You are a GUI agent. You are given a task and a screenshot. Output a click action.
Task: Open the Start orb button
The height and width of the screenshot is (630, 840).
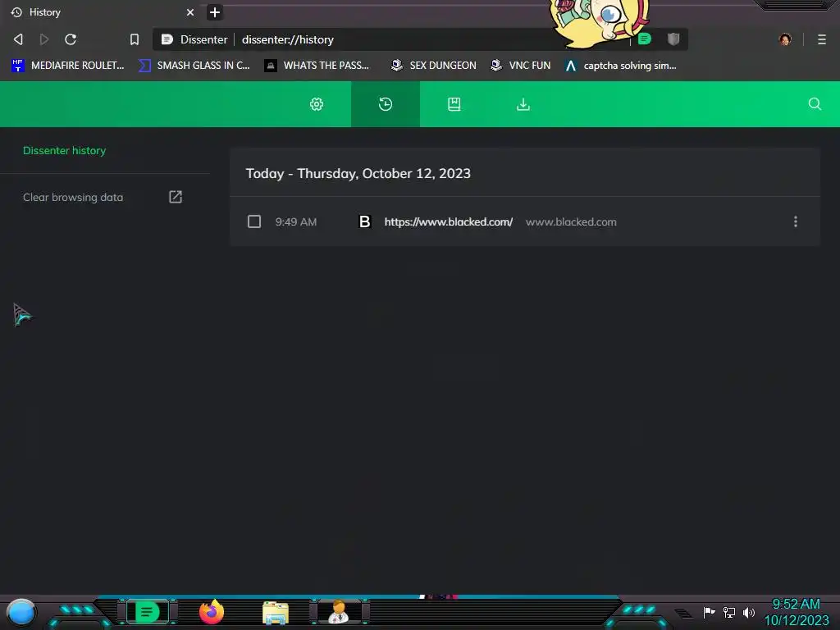pyautogui.click(x=21, y=612)
